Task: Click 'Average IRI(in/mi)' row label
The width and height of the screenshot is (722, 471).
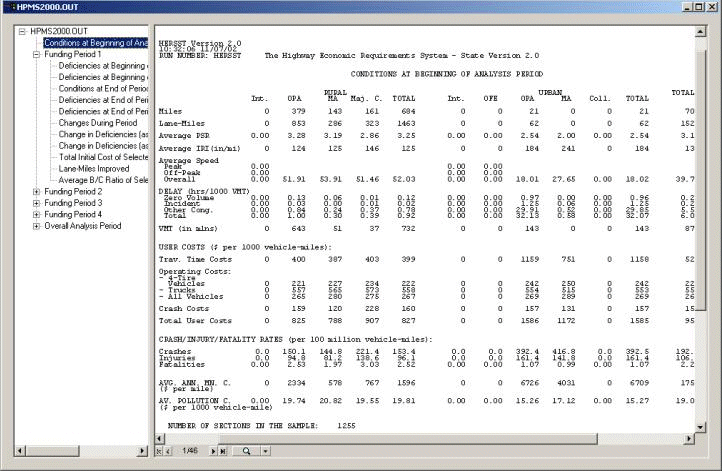Action: coord(199,148)
